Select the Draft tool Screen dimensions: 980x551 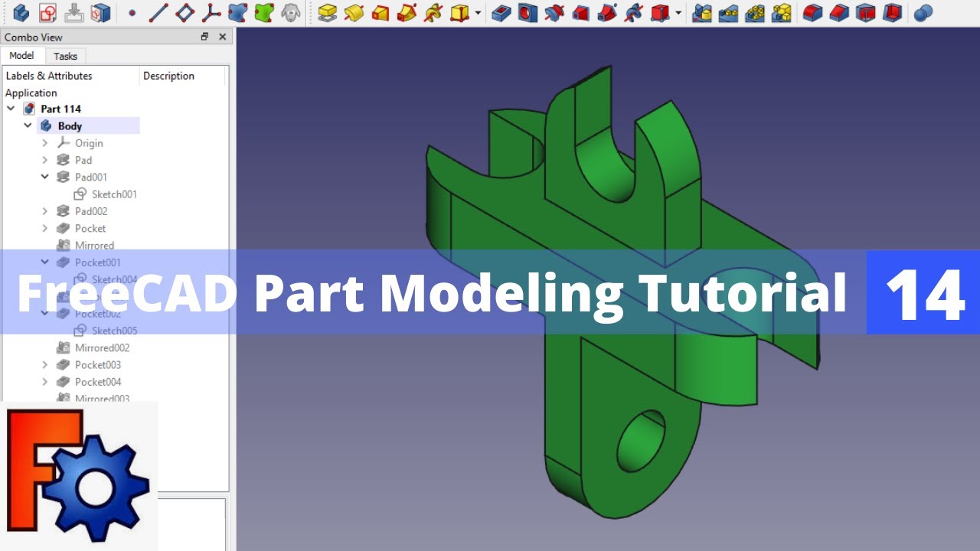[865, 12]
